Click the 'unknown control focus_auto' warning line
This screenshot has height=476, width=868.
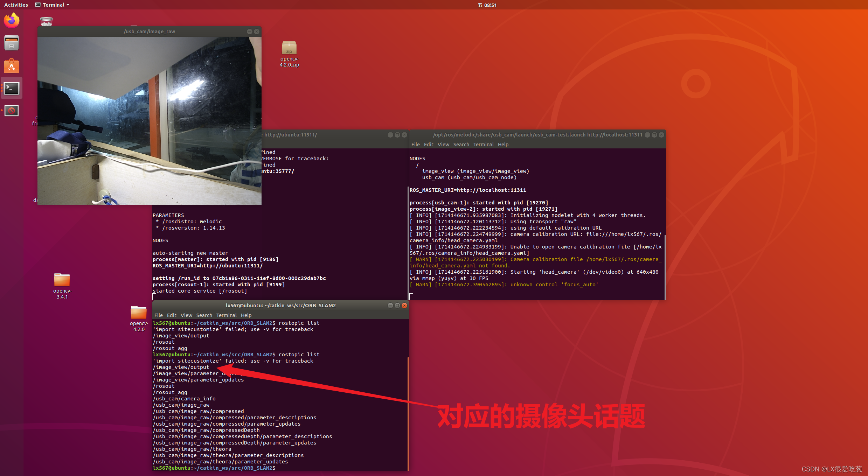(504, 285)
